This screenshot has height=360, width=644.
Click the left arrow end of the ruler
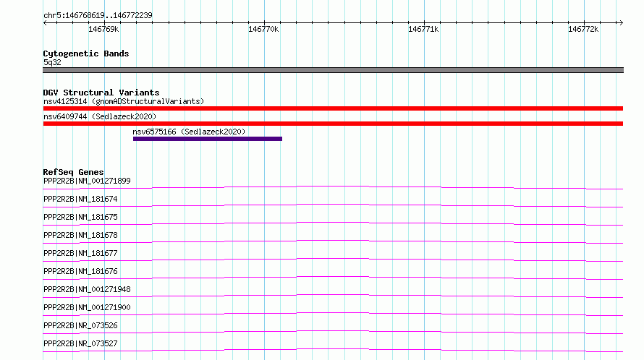pyautogui.click(x=45, y=22)
